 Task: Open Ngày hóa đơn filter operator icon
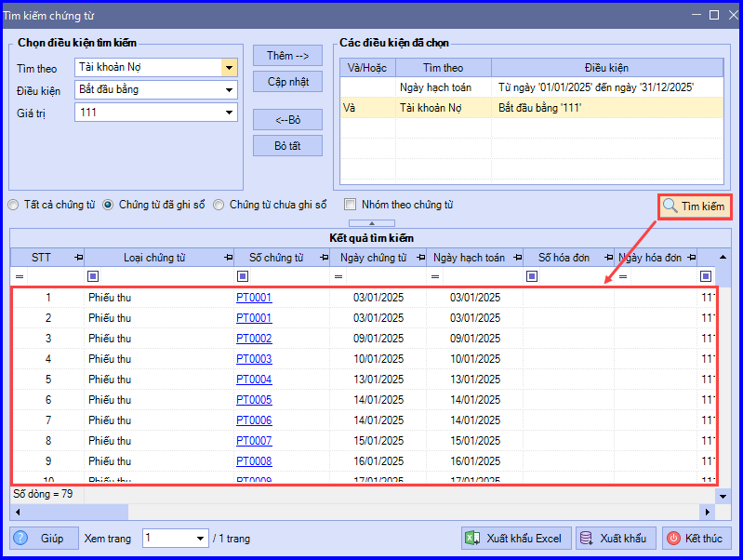[x=623, y=276]
